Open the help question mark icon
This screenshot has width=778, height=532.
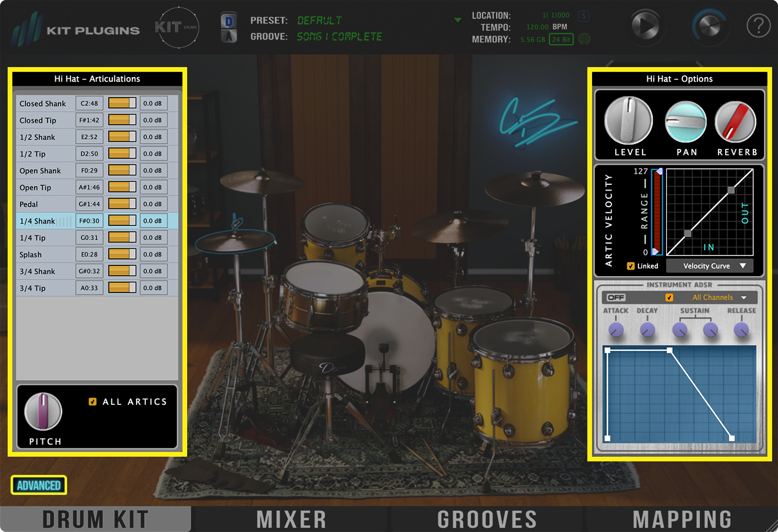[x=758, y=26]
